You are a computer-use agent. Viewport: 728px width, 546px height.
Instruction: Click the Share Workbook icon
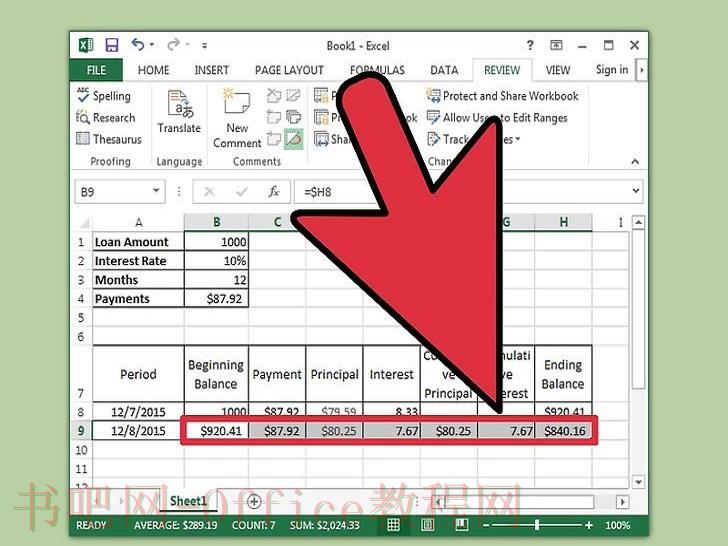point(321,139)
